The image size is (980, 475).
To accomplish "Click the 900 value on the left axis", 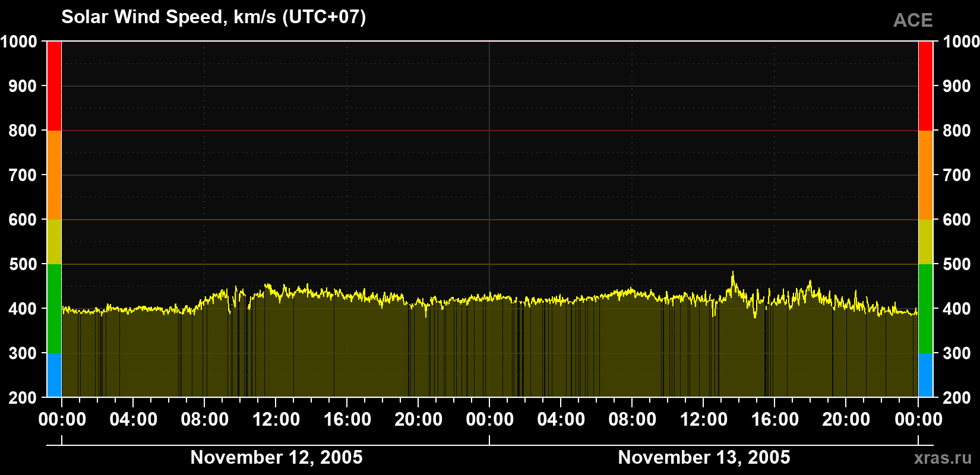I will coord(23,86).
